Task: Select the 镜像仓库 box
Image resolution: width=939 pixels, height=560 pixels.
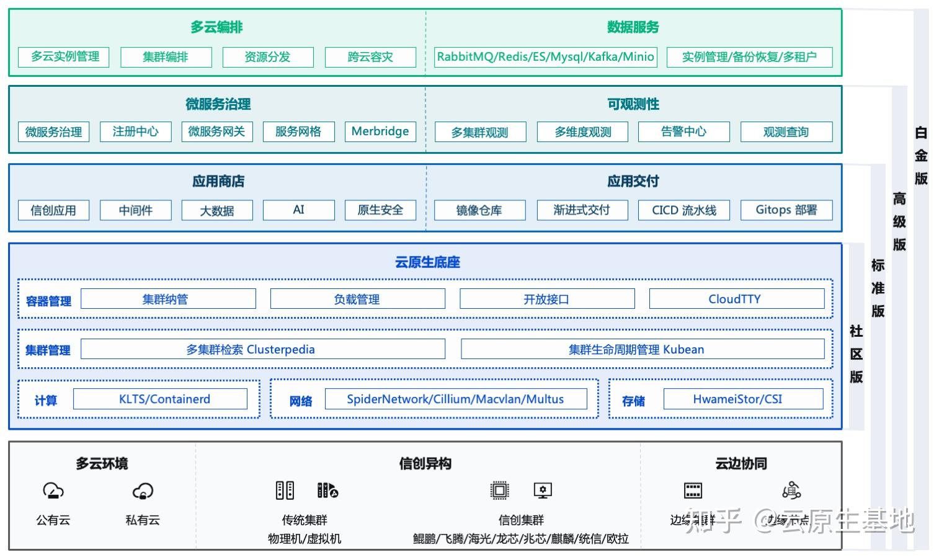Action: pos(480,210)
